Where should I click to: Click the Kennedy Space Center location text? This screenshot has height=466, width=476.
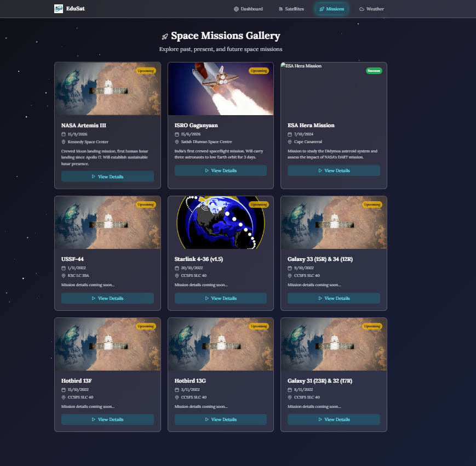pos(88,142)
